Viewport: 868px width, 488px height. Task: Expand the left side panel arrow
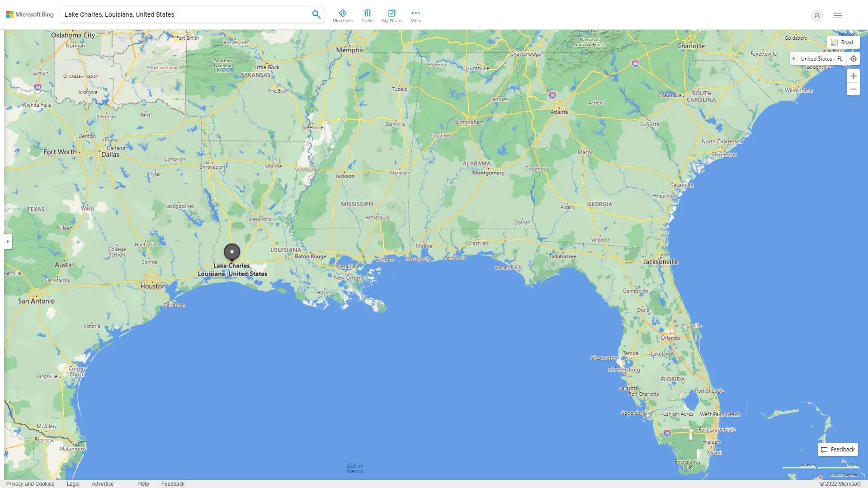click(x=8, y=241)
